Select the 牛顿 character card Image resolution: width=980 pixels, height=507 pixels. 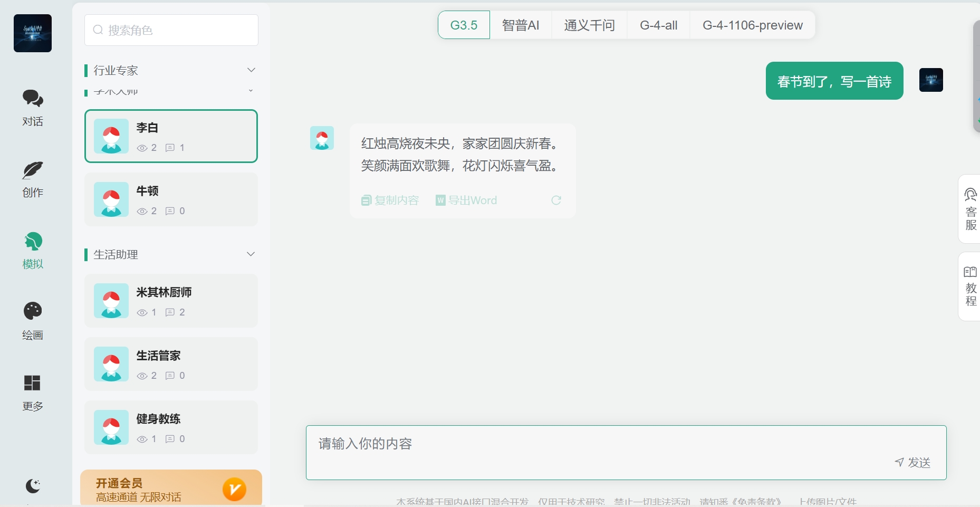(x=171, y=199)
